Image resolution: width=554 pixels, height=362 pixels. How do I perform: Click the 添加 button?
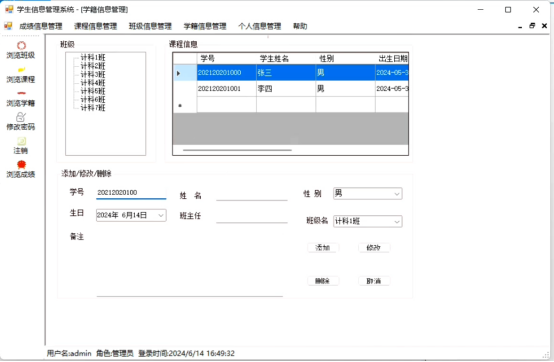click(323, 248)
